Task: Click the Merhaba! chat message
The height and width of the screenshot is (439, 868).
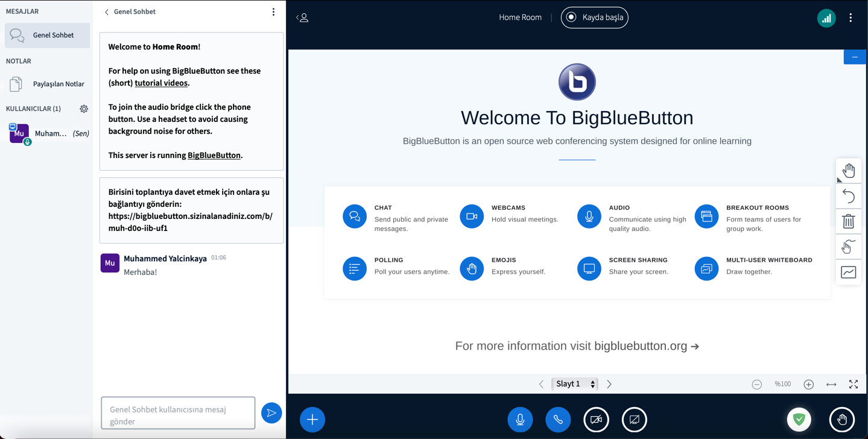Action: [x=141, y=272]
